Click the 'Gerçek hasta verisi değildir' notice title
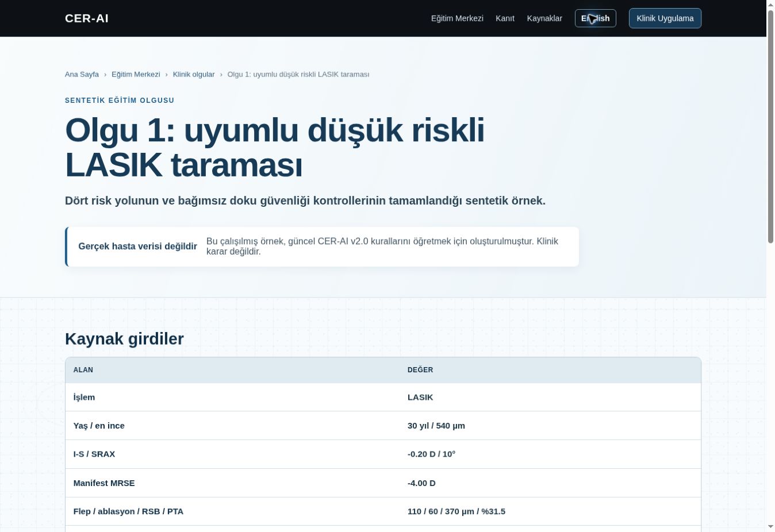The height and width of the screenshot is (532, 775). [138, 246]
